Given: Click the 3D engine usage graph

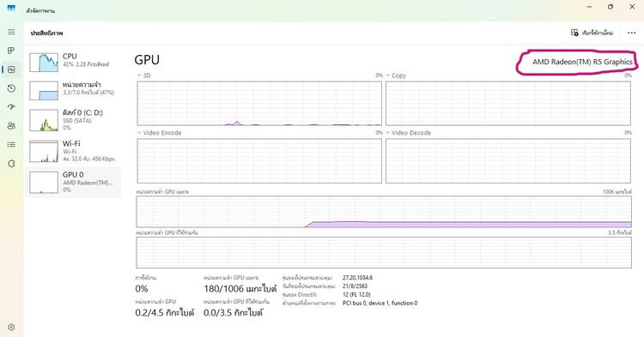Looking at the screenshot, I should point(259,103).
